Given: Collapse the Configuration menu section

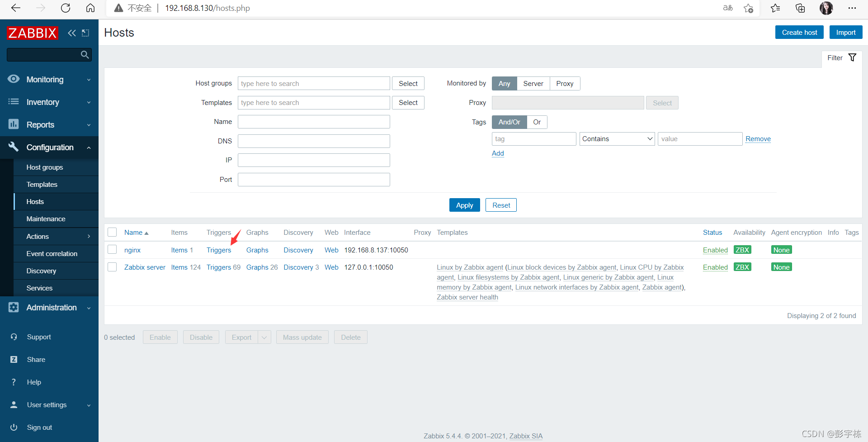Looking at the screenshot, I should [x=49, y=147].
